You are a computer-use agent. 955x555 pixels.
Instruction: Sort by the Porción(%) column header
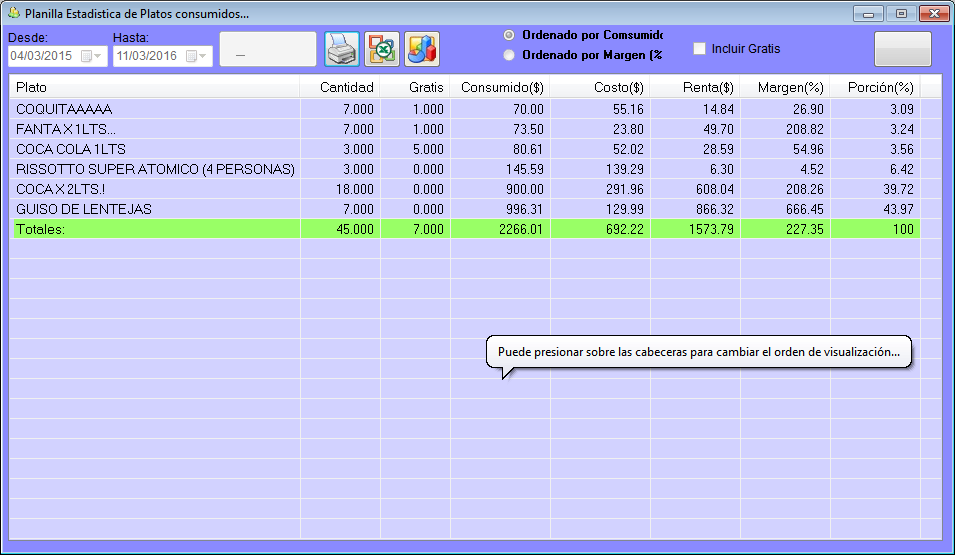pyautogui.click(x=876, y=87)
